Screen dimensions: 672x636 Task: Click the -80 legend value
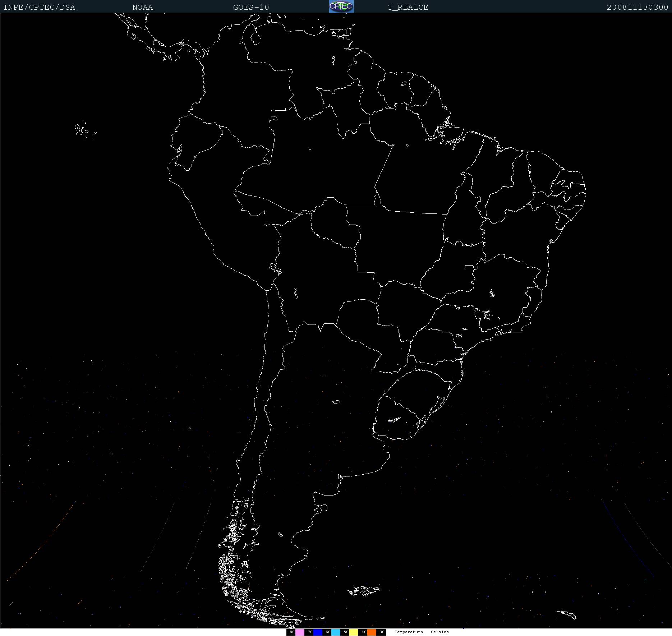291,632
